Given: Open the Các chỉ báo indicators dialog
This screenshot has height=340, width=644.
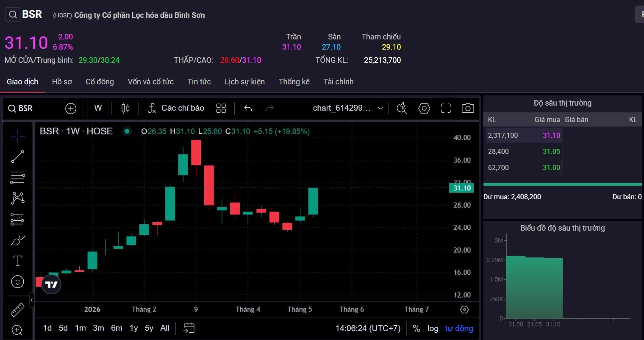Looking at the screenshot, I should pos(176,108).
